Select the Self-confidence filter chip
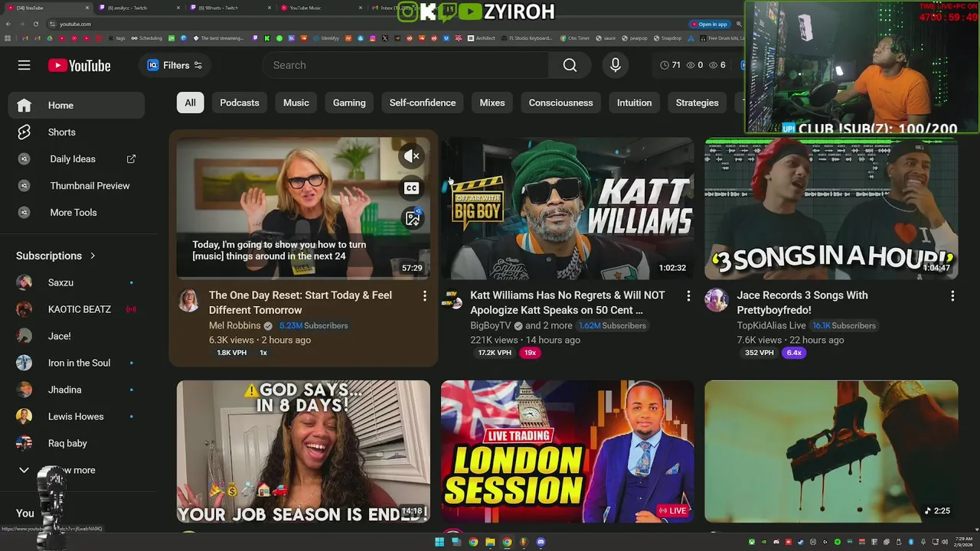980x551 pixels. point(423,103)
